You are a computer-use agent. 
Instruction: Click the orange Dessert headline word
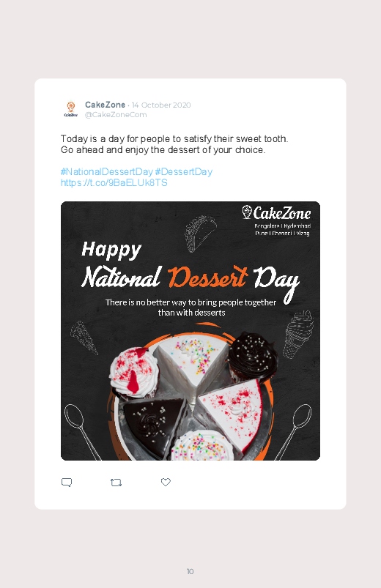click(207, 277)
